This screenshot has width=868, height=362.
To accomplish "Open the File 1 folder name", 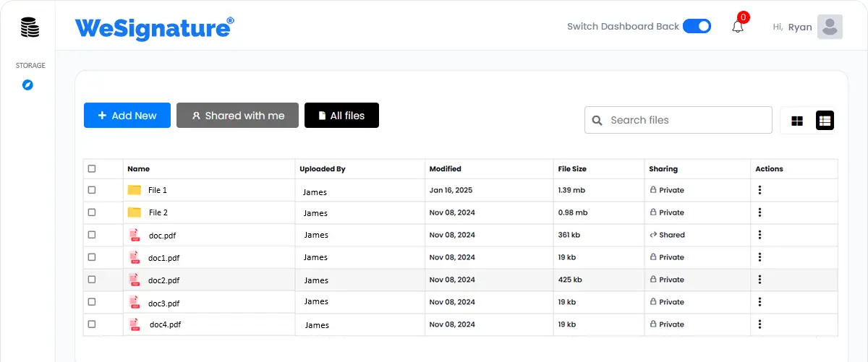I will pyautogui.click(x=158, y=190).
